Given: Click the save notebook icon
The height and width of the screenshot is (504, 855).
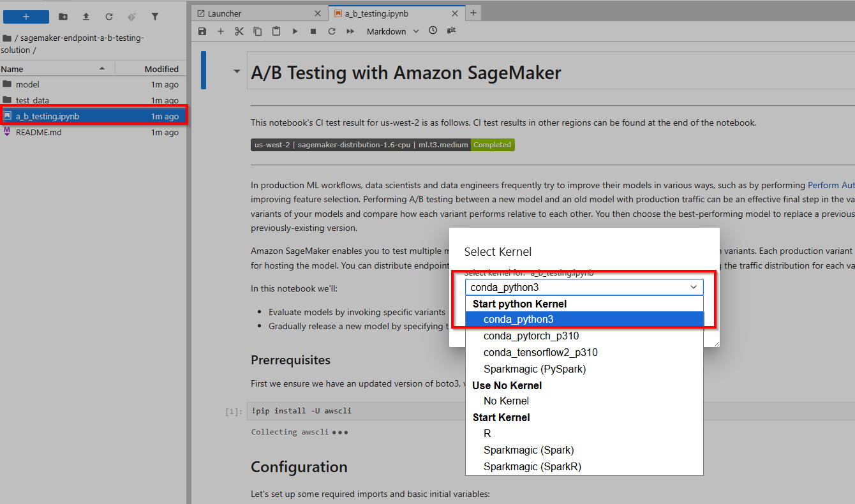Looking at the screenshot, I should [x=202, y=31].
